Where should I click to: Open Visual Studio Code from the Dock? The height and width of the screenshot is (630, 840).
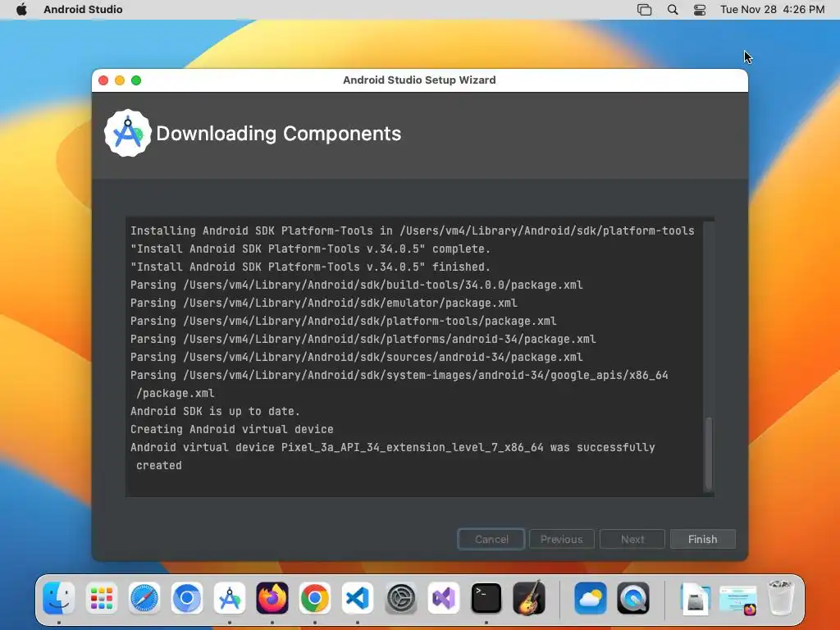(358, 597)
